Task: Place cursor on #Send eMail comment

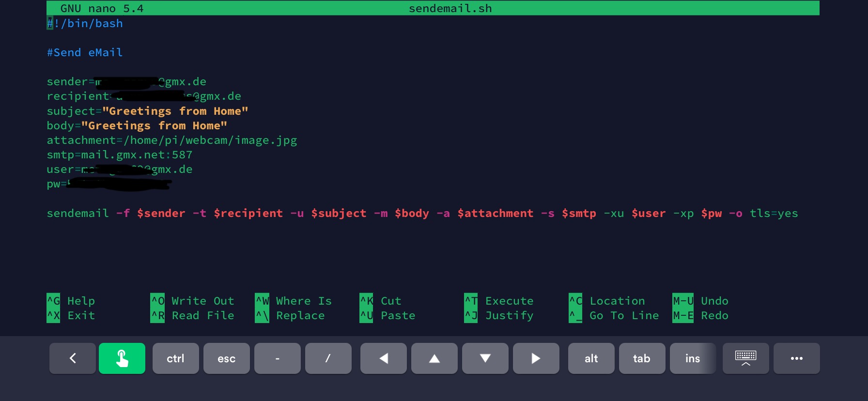Action: pos(85,52)
